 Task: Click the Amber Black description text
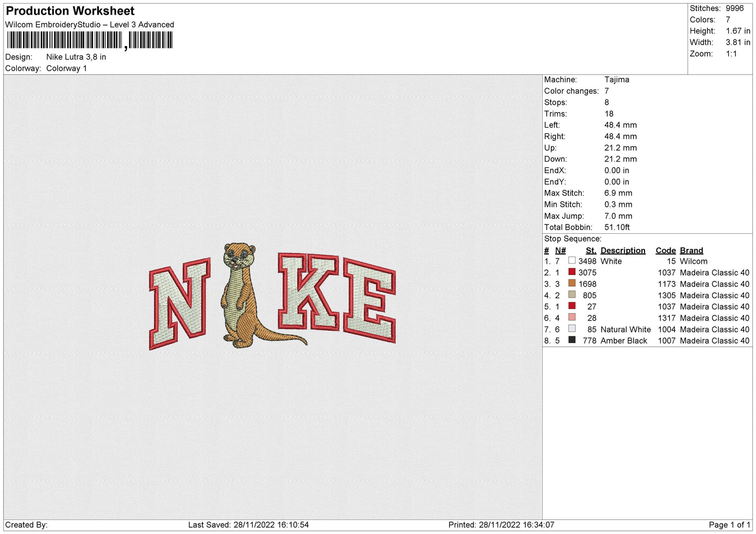click(x=624, y=341)
